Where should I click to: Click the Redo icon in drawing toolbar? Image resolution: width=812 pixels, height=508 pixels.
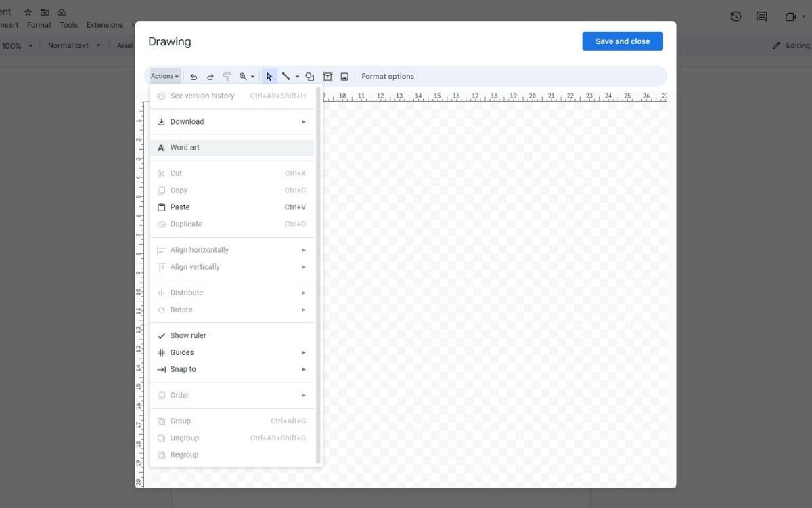[x=210, y=77]
